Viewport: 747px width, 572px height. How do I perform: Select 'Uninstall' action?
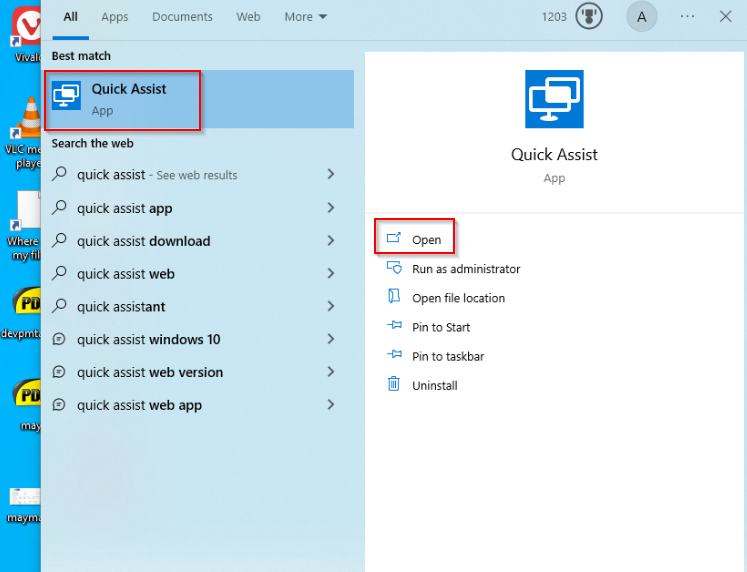(434, 385)
